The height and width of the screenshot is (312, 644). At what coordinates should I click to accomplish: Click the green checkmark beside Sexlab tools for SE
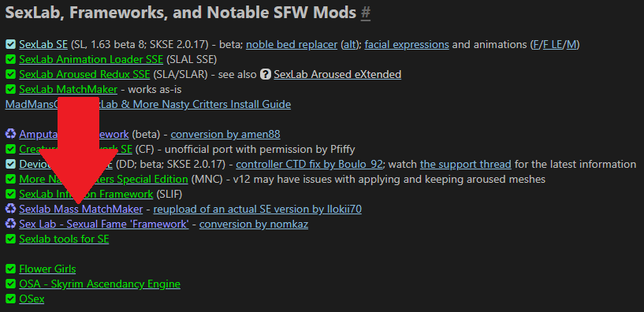(x=11, y=240)
